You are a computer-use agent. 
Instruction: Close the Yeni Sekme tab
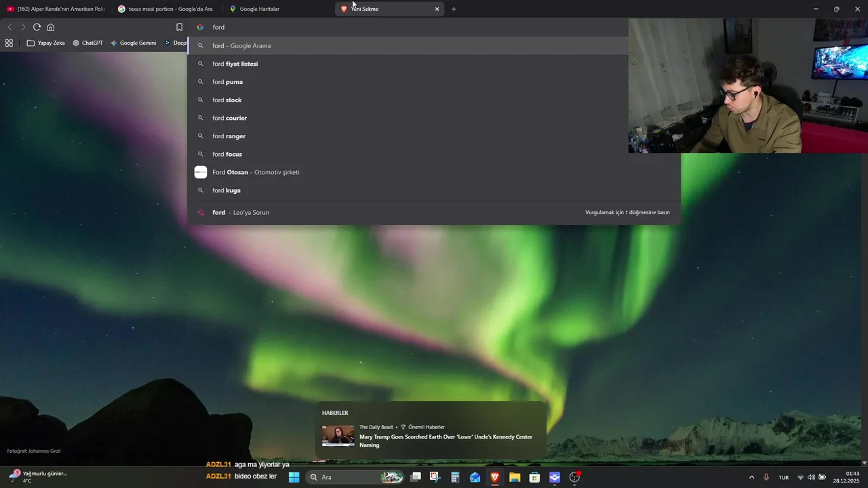(x=437, y=9)
